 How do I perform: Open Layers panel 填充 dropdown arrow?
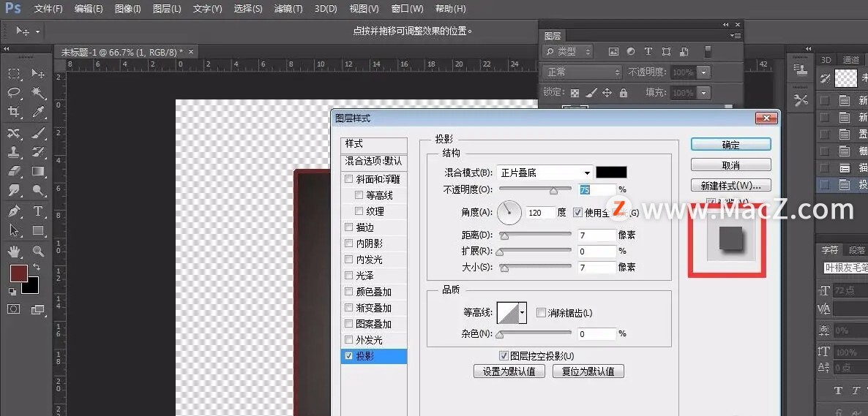(x=703, y=93)
